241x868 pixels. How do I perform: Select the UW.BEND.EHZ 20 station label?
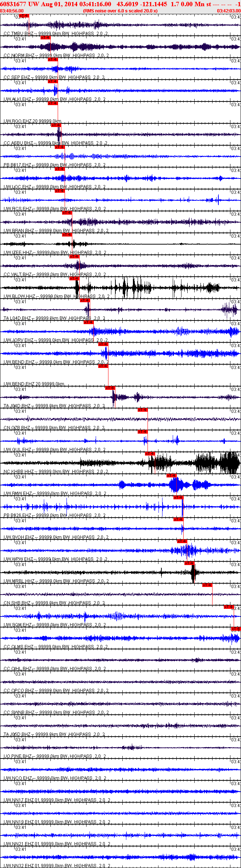coord(34,384)
